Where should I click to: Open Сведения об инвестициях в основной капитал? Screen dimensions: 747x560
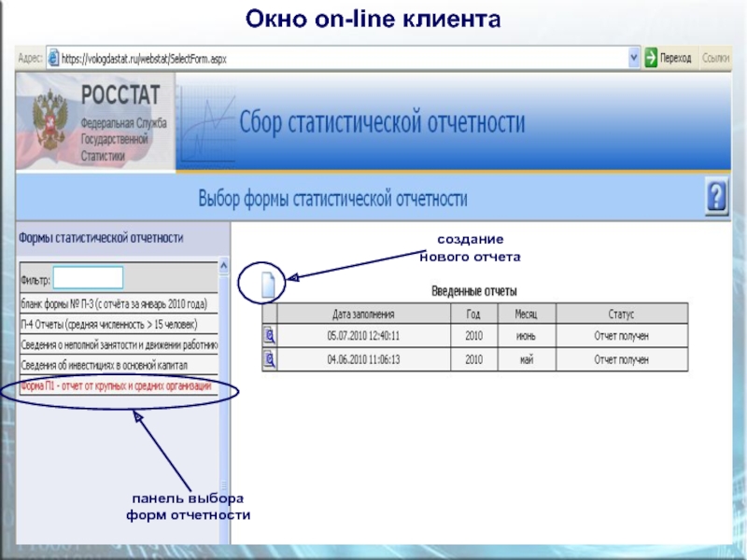117,365
